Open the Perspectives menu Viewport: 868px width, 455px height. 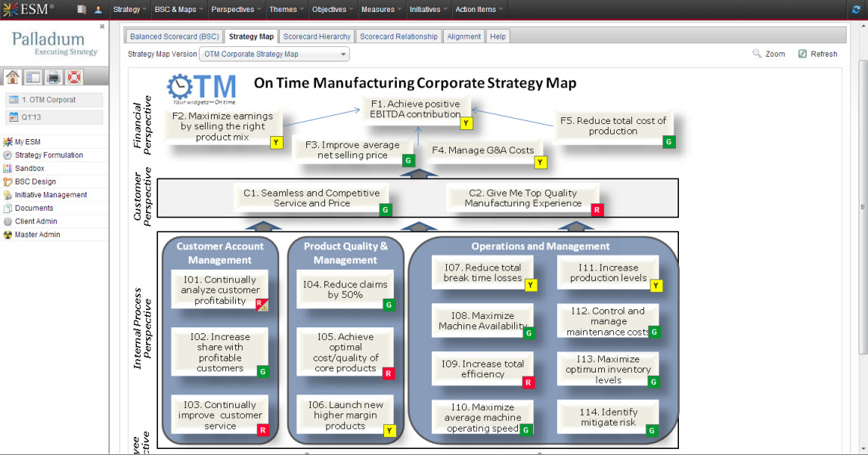[236, 9]
